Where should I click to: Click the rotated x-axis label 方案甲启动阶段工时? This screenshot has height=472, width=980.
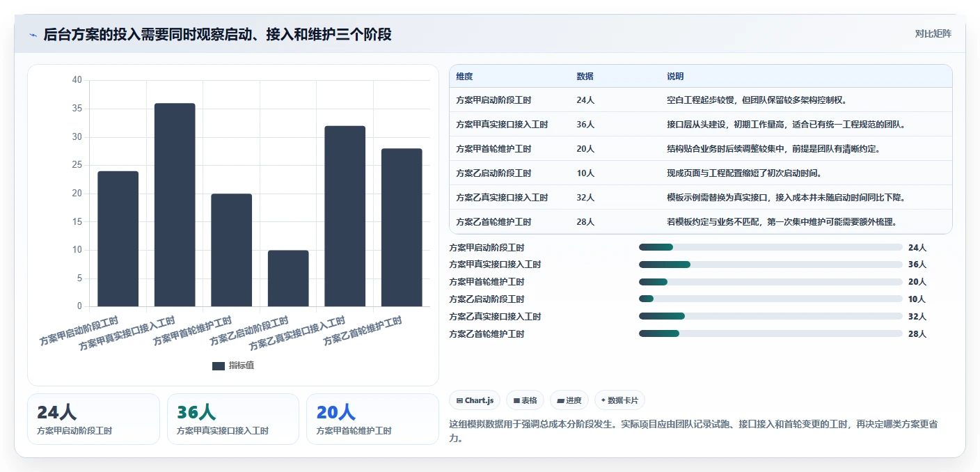pos(79,332)
